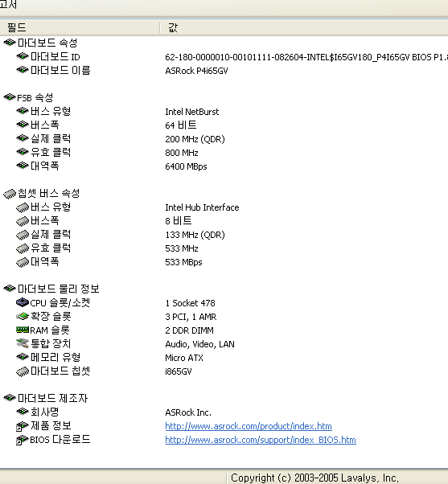
Task: Click the 필드 column header
Action: 80,27
